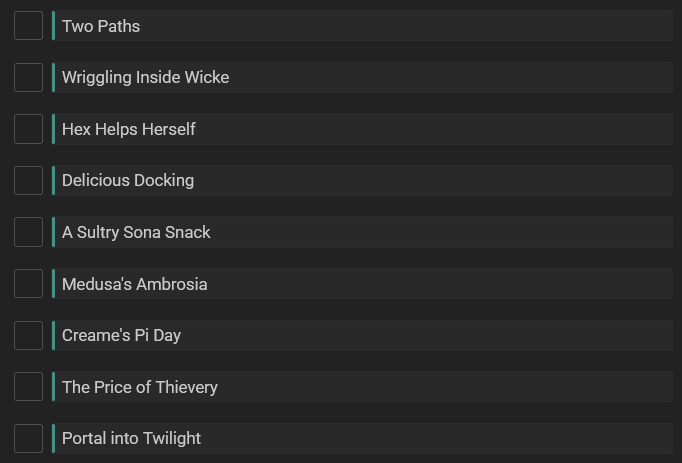The width and height of the screenshot is (682, 463).
Task: View The Price of Thievery entry
Action: click(139, 387)
